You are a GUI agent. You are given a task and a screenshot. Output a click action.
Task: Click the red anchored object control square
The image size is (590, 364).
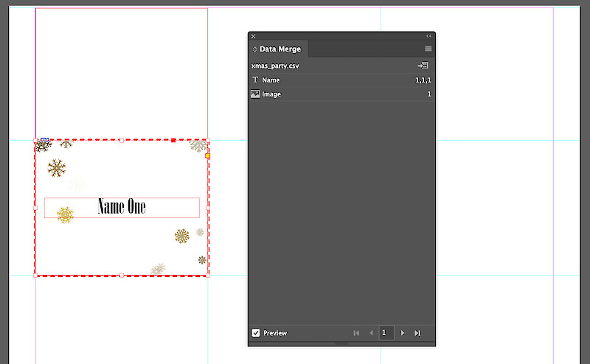(173, 140)
